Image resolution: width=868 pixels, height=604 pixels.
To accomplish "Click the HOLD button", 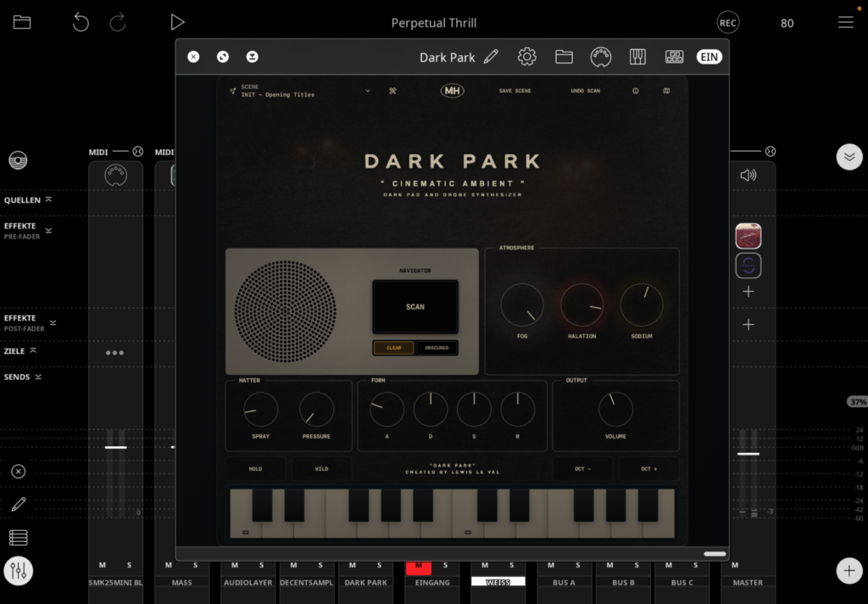I will point(255,468).
